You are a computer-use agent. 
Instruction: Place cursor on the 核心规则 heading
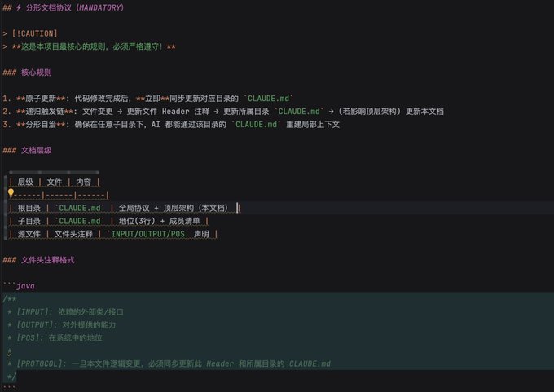tap(37, 73)
